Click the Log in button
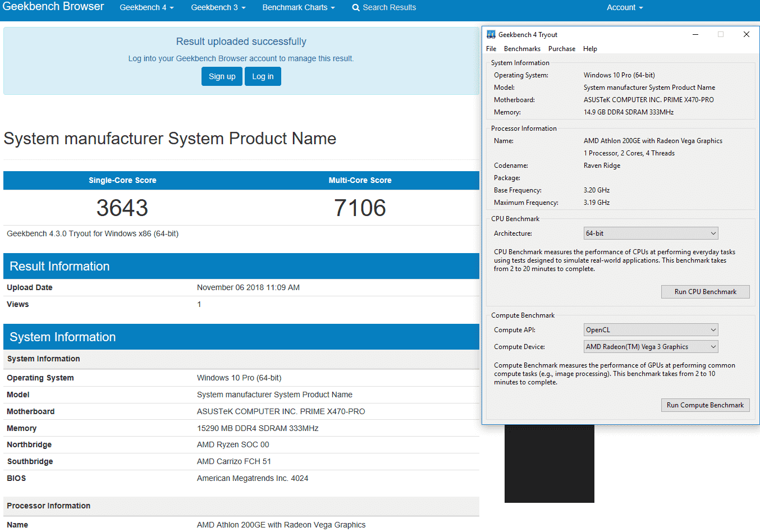760x532 pixels. pyautogui.click(x=263, y=76)
